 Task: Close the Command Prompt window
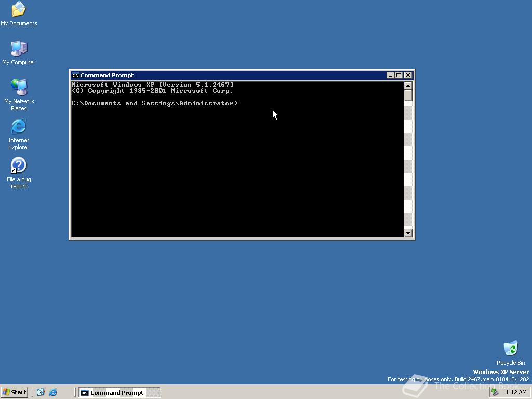point(408,75)
